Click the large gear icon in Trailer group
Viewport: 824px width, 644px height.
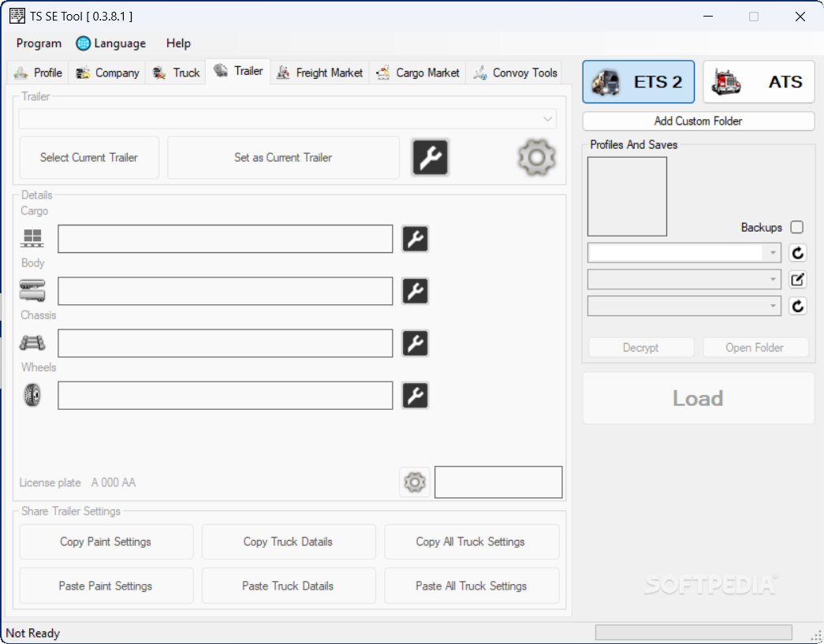coord(536,157)
